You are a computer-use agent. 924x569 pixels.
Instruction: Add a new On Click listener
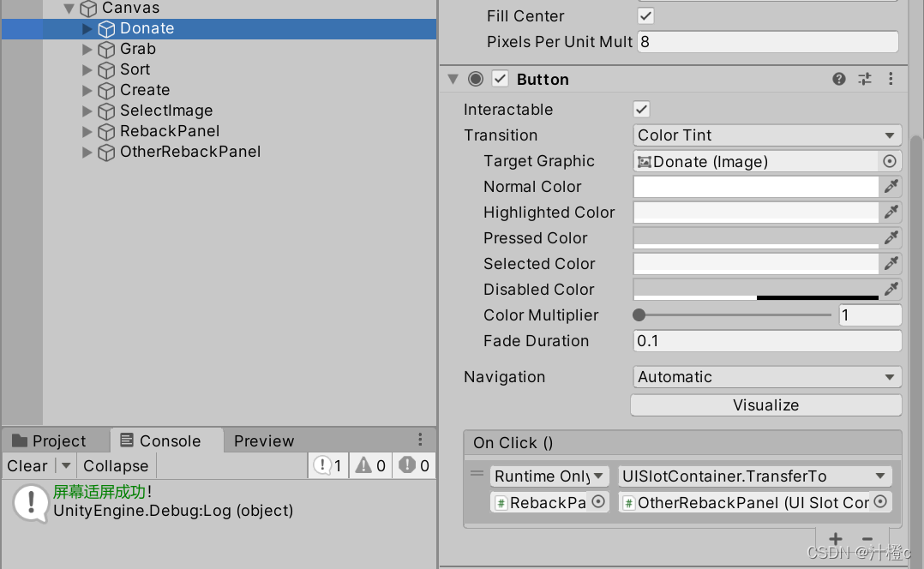coord(836,539)
